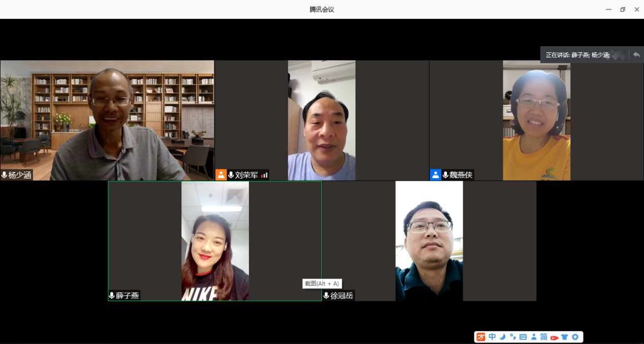Click the red video camera icon on IME bar
The image size is (644, 344).
coord(554,337)
